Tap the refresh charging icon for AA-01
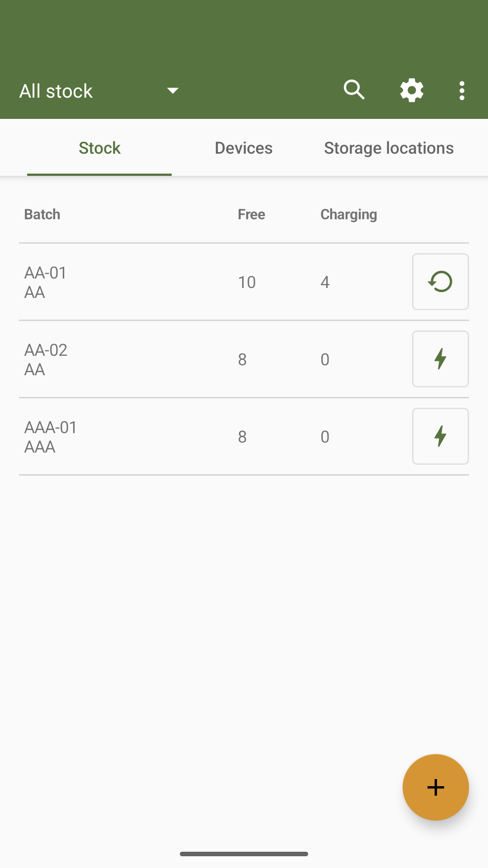Image resolution: width=488 pixels, height=868 pixels. pyautogui.click(x=441, y=282)
